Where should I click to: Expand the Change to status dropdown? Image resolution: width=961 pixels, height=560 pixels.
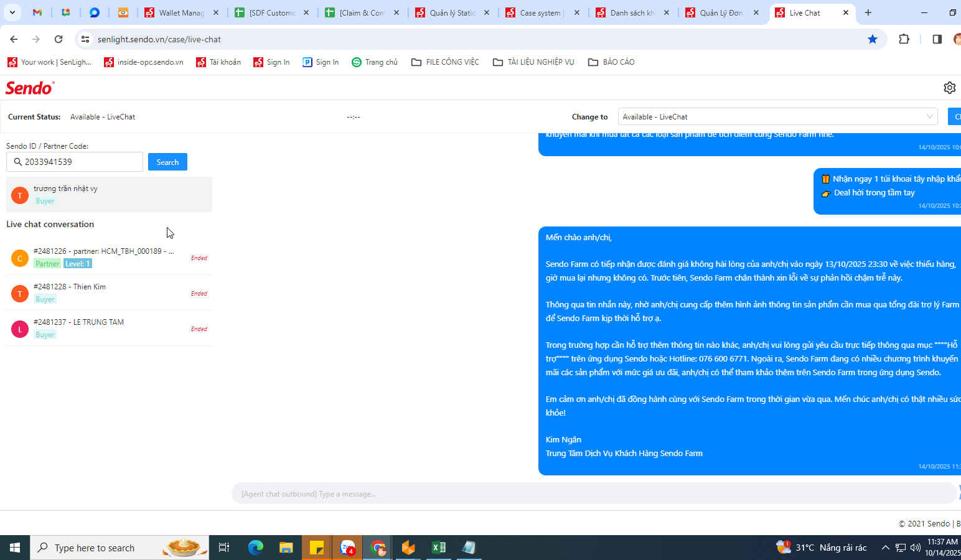(778, 116)
